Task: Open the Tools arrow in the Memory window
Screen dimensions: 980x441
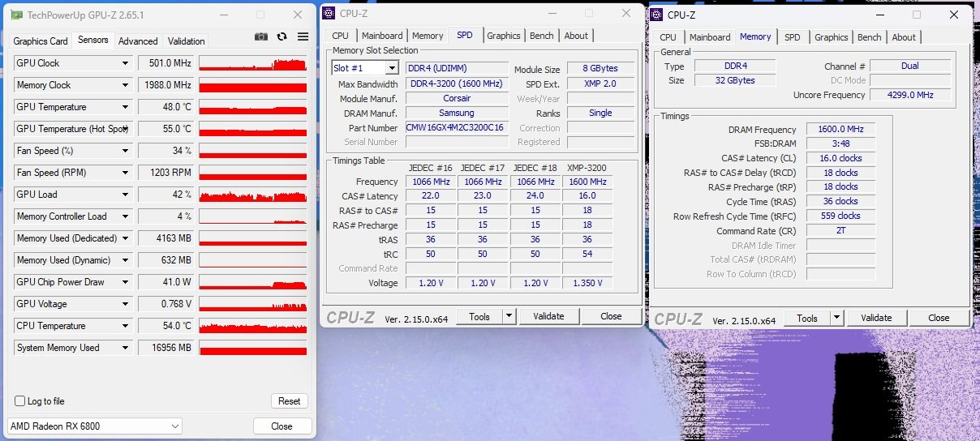Action: pyautogui.click(x=836, y=318)
